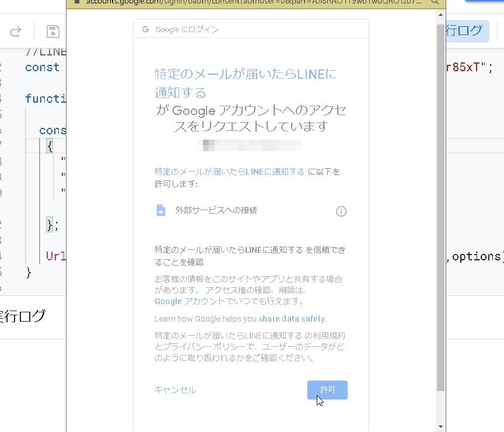504x432 pixels.
Task: Click the 外部サービスへの接続 permission text
Action: pyautogui.click(x=216, y=211)
